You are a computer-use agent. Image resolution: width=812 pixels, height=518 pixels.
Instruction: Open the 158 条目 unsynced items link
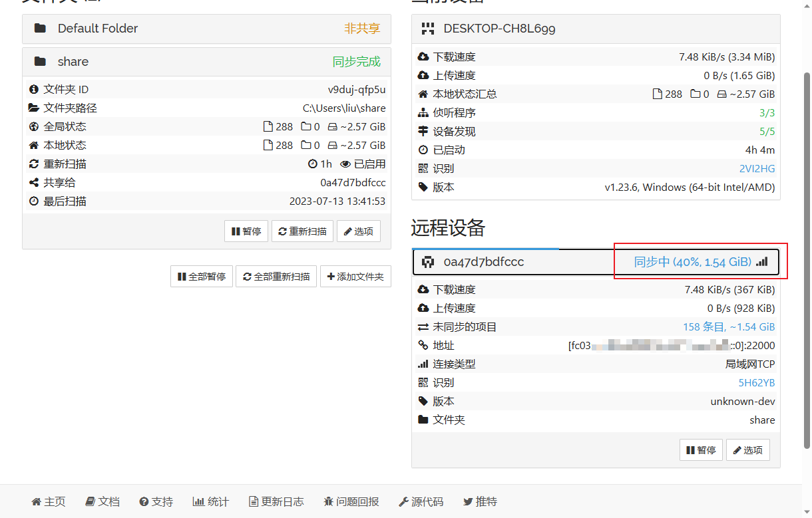(x=729, y=327)
